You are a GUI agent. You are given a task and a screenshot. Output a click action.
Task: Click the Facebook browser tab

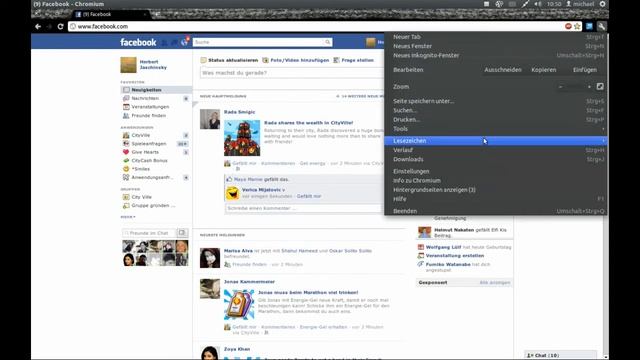click(110, 14)
